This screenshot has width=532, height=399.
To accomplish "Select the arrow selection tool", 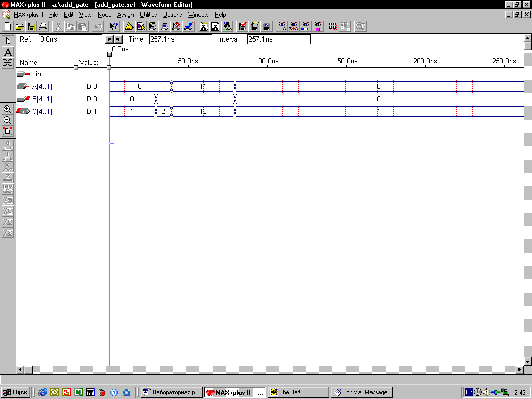I will tap(8, 41).
